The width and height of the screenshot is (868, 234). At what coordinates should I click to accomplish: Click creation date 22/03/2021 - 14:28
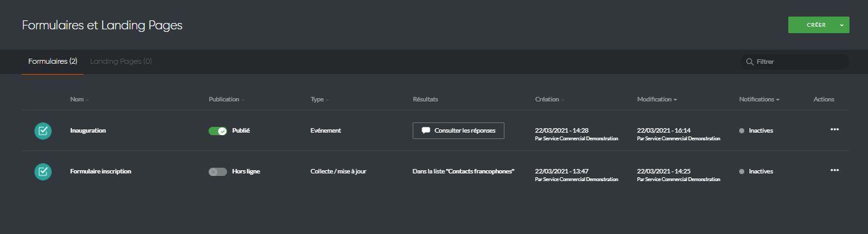(562, 130)
